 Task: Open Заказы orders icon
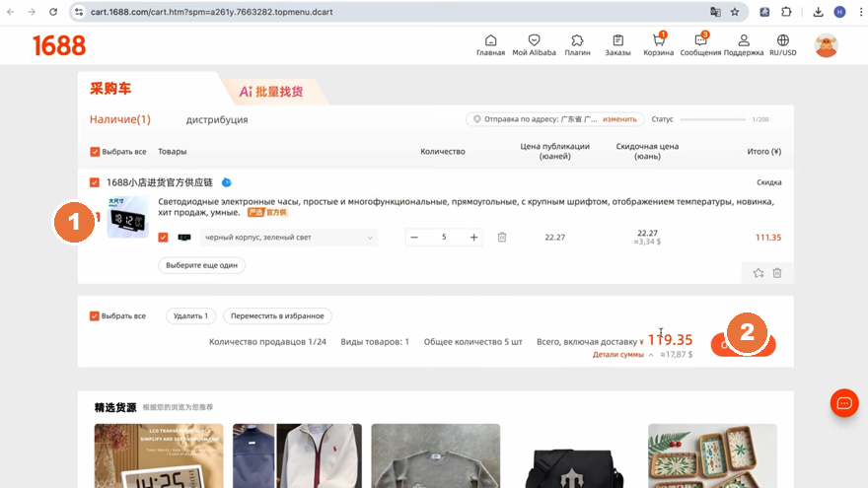[617, 45]
